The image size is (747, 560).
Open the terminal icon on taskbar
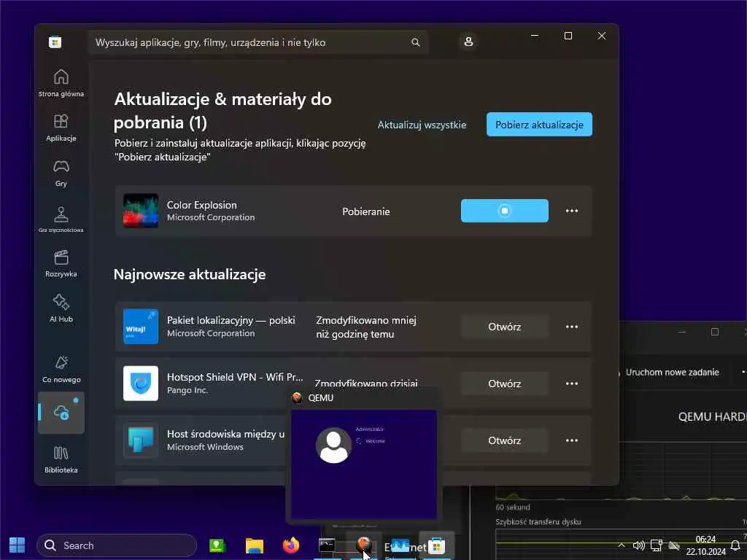[x=327, y=545]
